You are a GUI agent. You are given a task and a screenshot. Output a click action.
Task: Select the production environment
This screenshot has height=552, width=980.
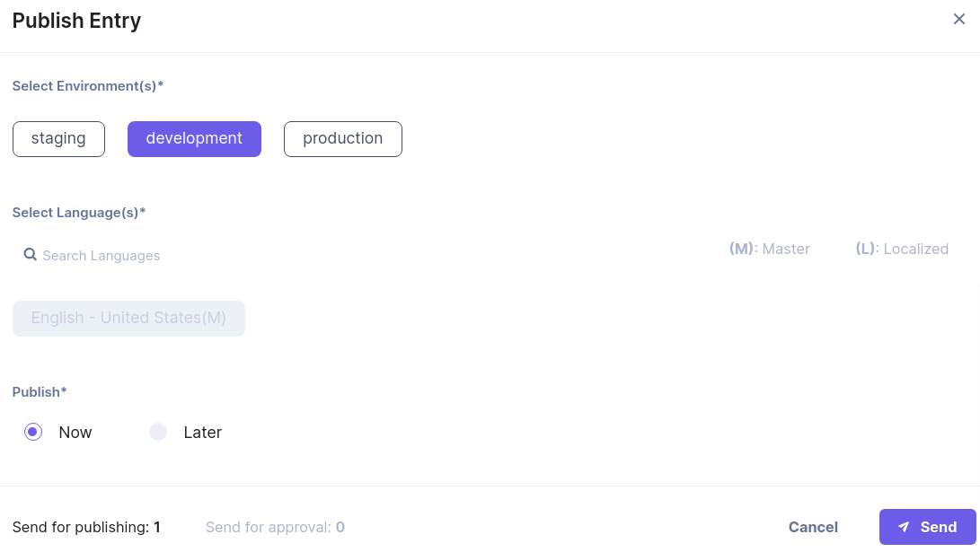(342, 138)
